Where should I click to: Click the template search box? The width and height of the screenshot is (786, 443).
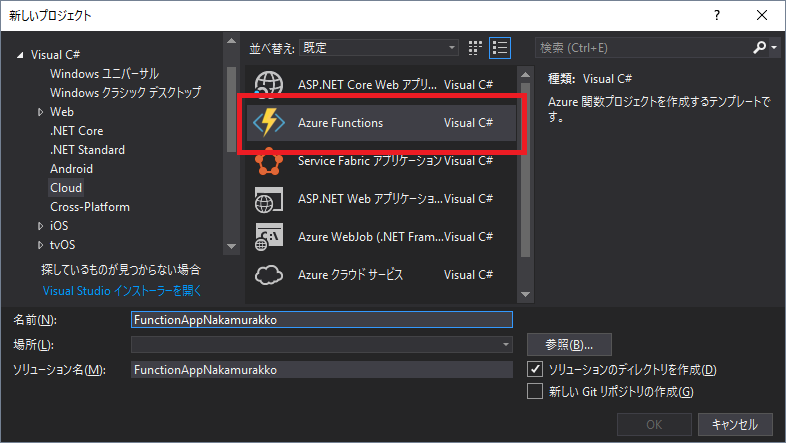point(644,48)
